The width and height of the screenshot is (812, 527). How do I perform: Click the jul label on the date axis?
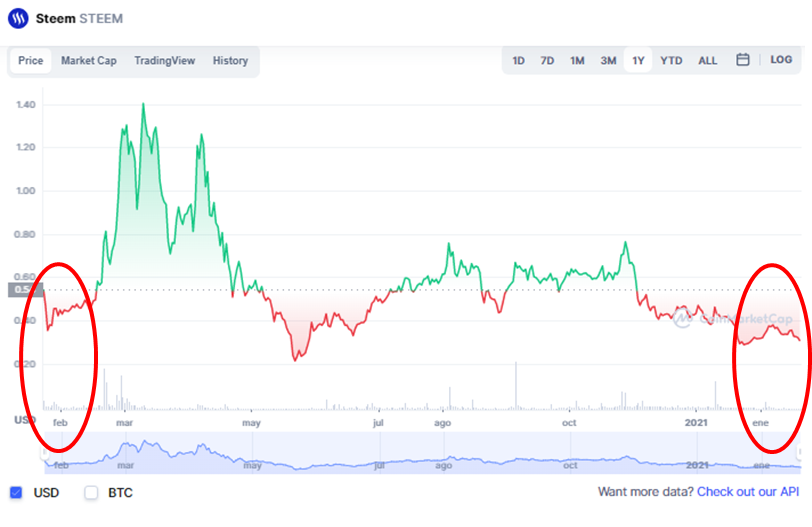[378, 422]
